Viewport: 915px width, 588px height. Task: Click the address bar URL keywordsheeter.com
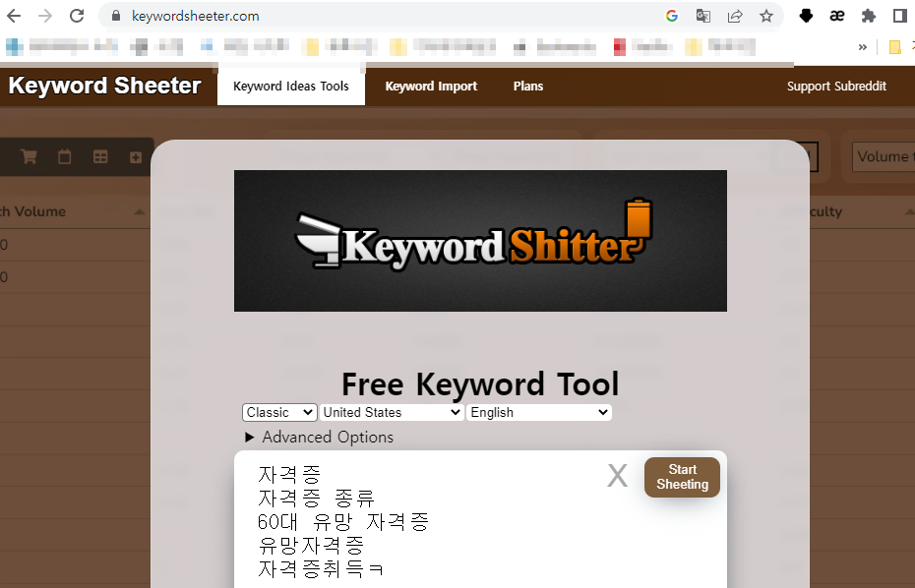[x=196, y=16]
